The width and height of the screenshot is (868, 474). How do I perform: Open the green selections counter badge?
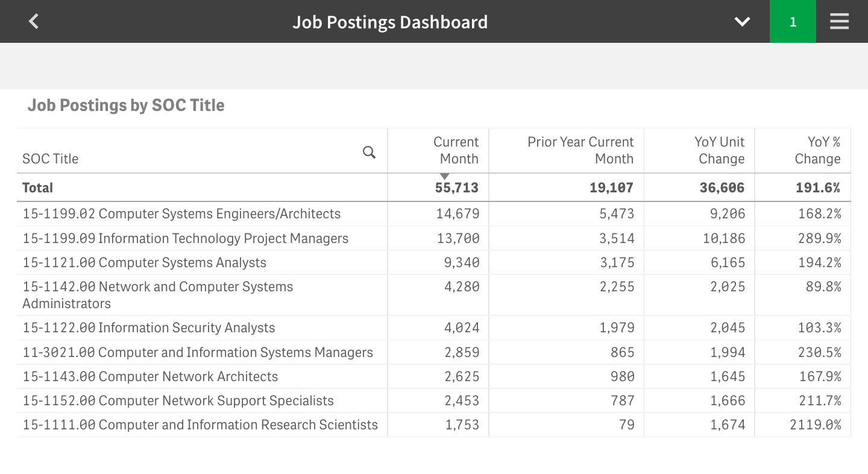[793, 22]
